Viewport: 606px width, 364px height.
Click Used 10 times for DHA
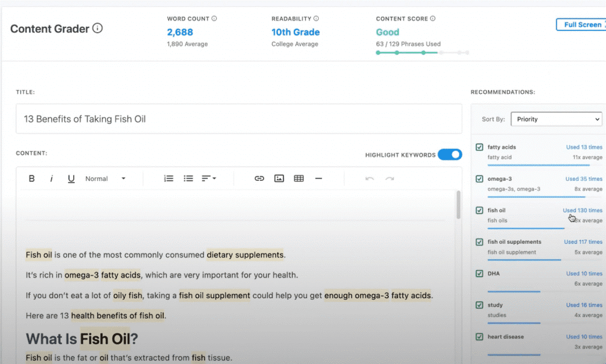point(584,273)
